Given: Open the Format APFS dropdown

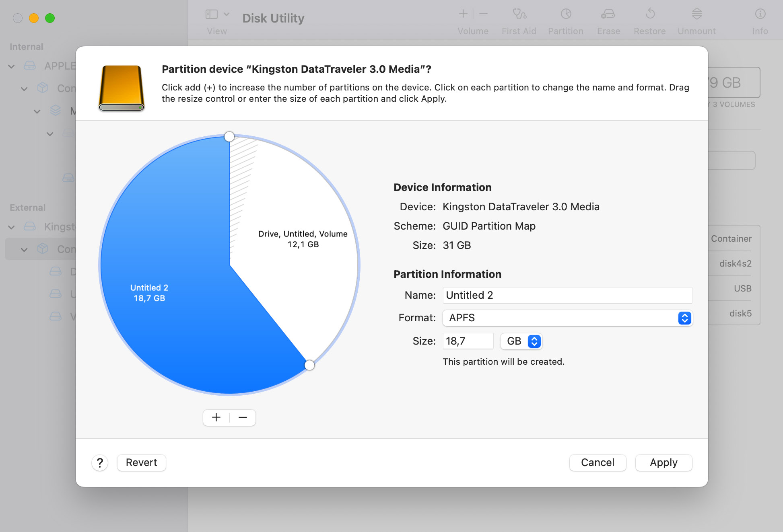Looking at the screenshot, I should tap(567, 318).
